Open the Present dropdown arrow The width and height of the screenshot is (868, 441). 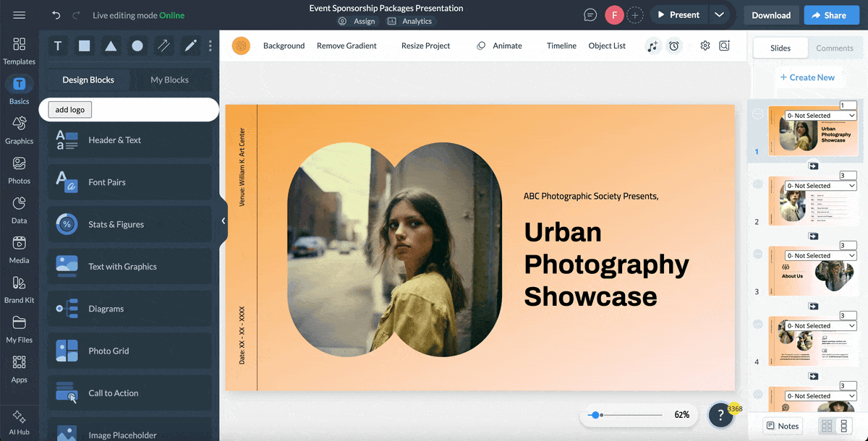(x=719, y=14)
